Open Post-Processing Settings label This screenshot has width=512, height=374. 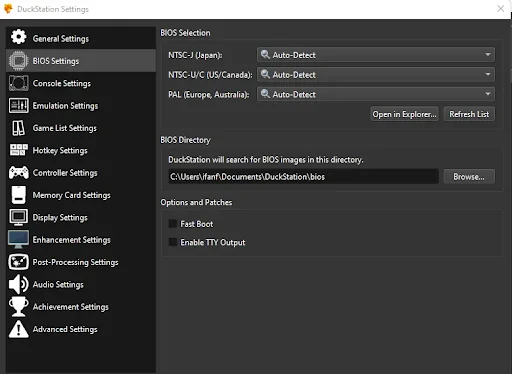75,262
